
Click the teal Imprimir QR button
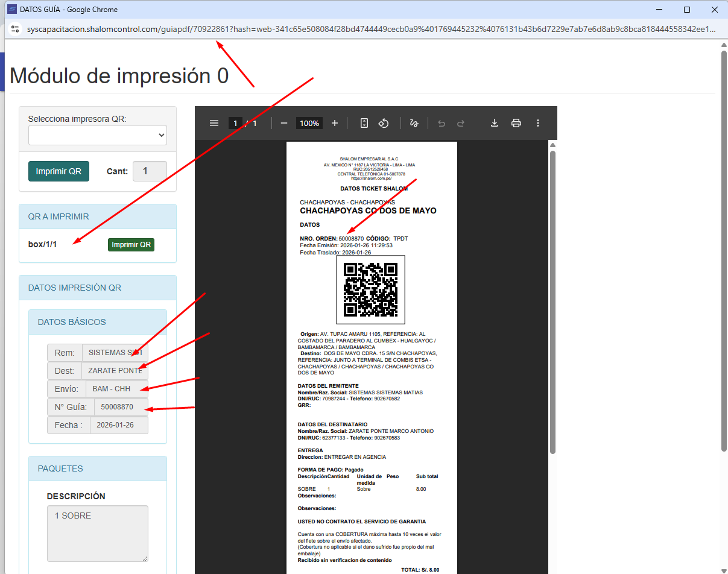[x=59, y=171]
